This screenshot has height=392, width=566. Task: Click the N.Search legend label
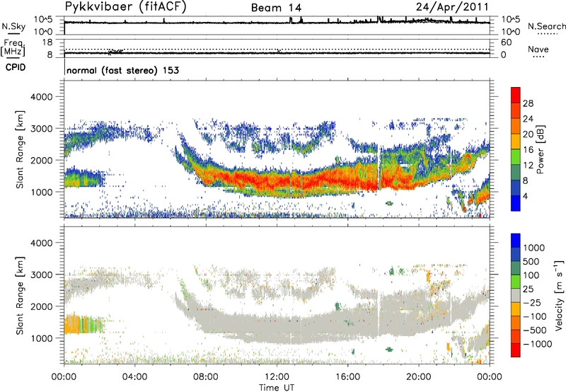click(x=546, y=26)
